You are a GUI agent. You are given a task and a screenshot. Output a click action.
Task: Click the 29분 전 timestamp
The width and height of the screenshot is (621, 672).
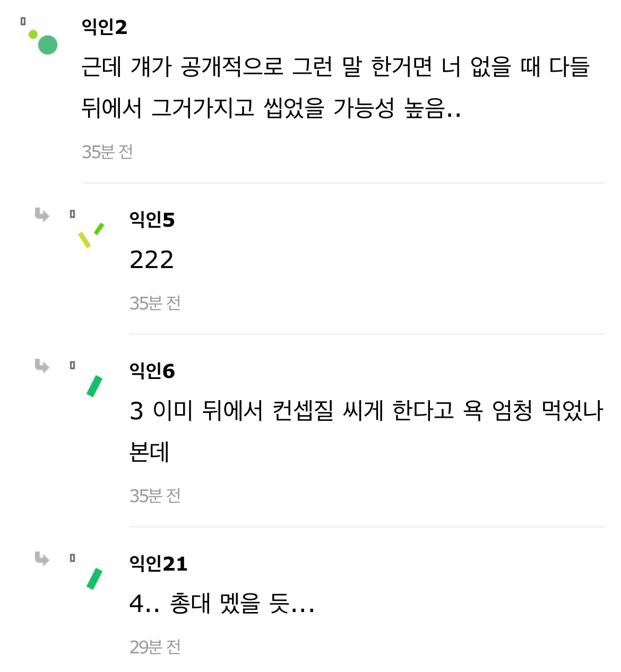pyautogui.click(x=155, y=647)
